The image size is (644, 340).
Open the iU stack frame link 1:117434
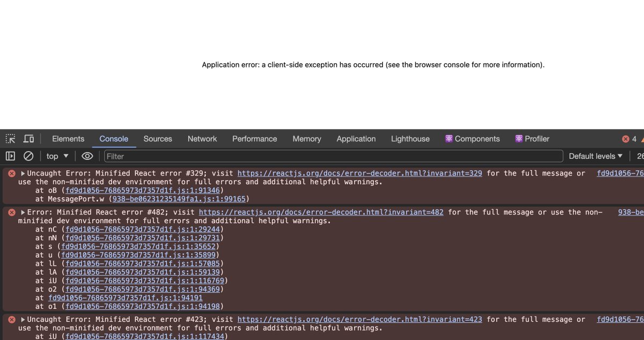144,337
